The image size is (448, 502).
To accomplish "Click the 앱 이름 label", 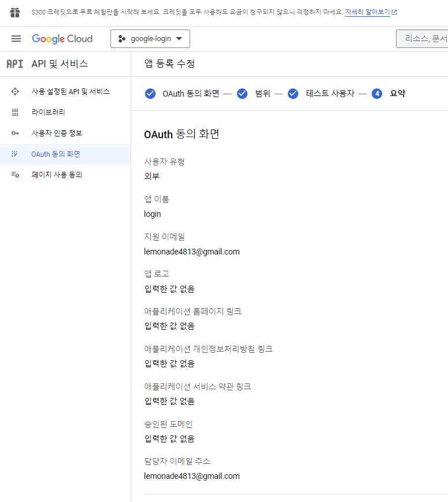I will [x=157, y=200].
